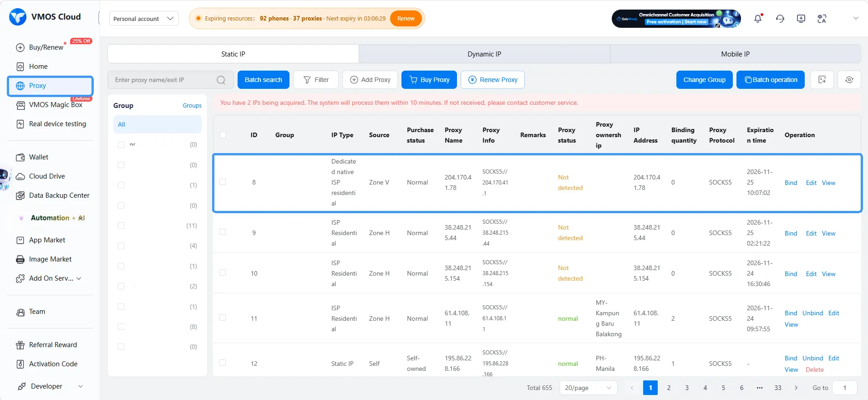This screenshot has height=400, width=868.
Task: Select the Static IP tab
Action: [x=233, y=54]
